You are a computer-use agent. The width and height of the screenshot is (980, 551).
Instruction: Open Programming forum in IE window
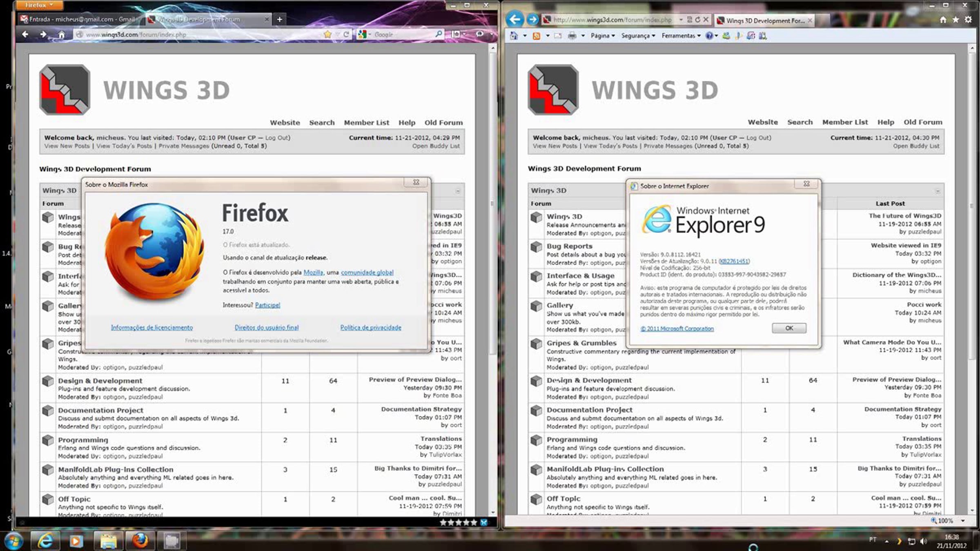point(572,440)
